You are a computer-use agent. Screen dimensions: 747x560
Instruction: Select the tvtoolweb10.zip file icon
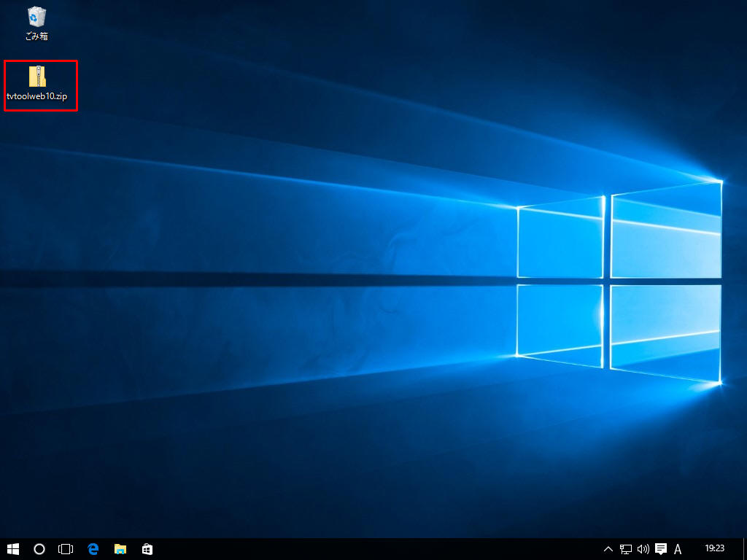37,76
